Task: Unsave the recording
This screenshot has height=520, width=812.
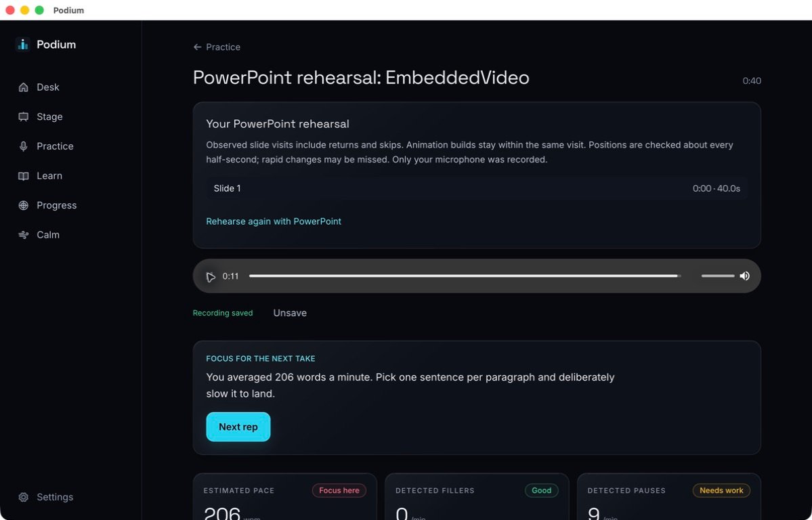Action: tap(289, 313)
